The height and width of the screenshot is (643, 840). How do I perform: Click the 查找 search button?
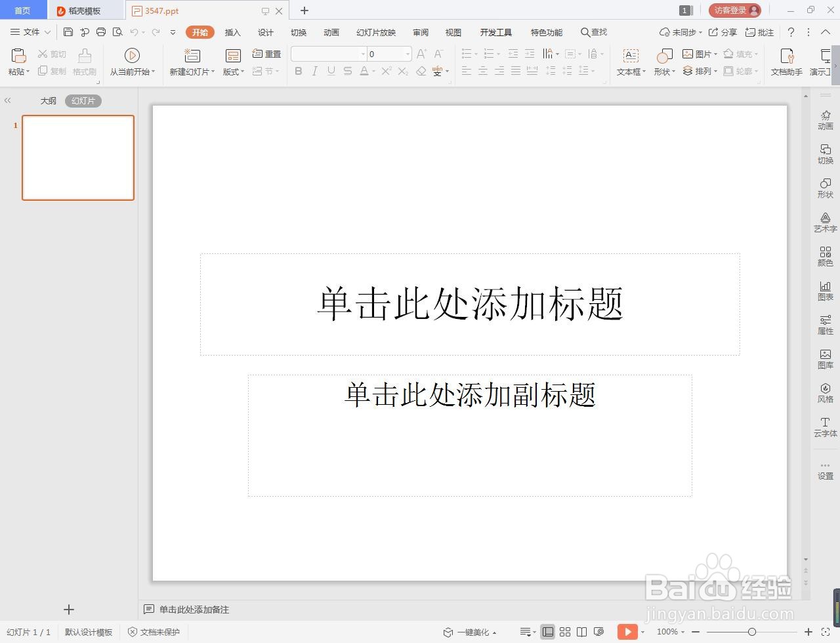[x=594, y=32]
